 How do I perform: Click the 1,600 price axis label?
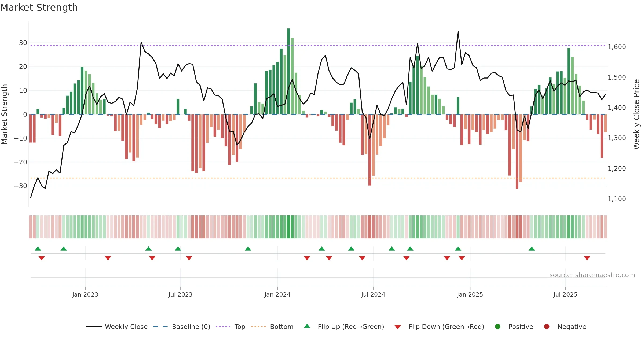pos(617,47)
